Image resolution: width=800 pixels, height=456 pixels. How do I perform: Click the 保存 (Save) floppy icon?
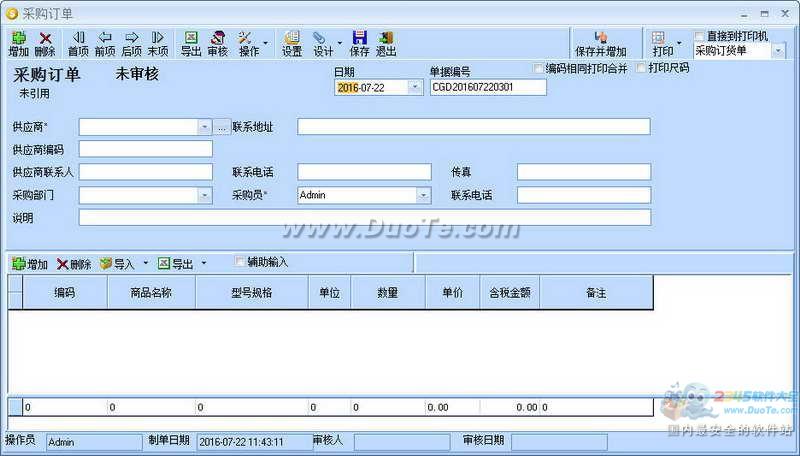359,43
